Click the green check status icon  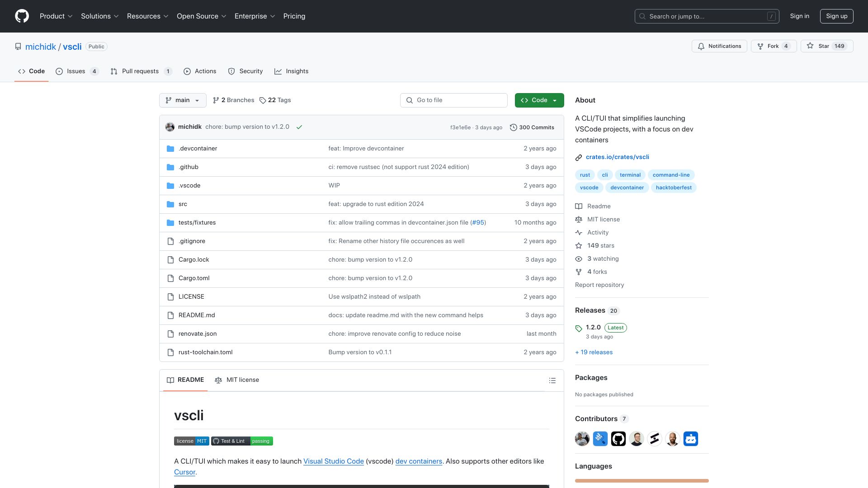point(299,127)
